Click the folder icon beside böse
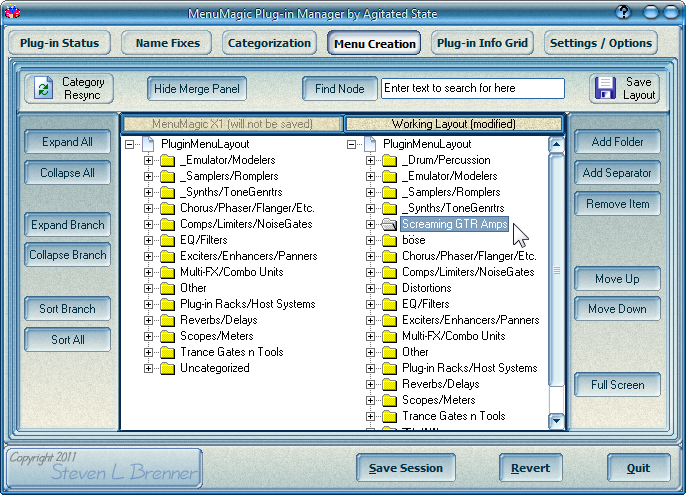 pos(389,240)
